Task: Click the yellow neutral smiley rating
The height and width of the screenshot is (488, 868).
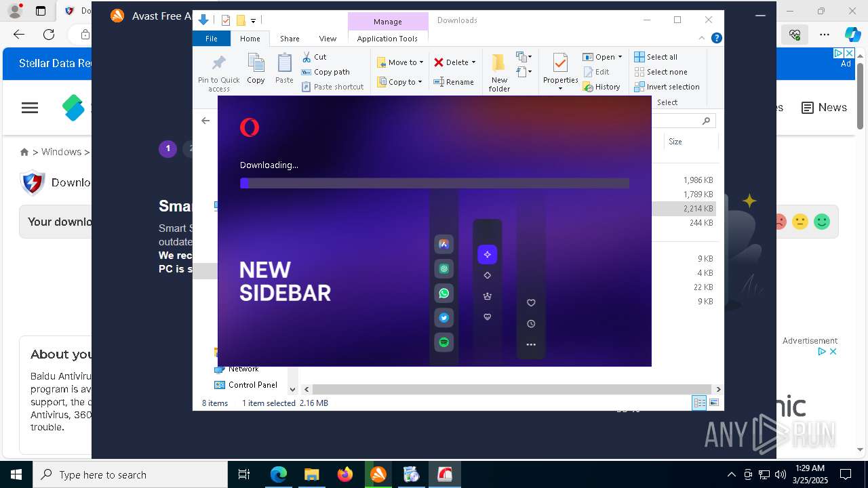Action: click(800, 222)
